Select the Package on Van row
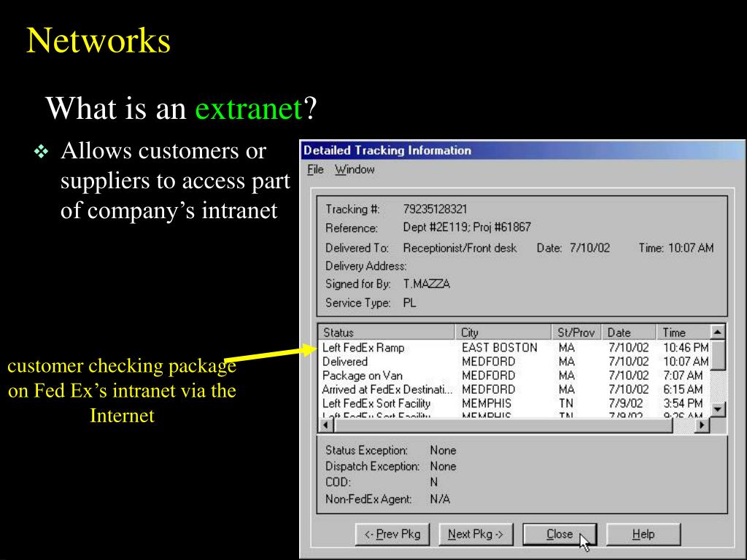 click(x=514, y=376)
